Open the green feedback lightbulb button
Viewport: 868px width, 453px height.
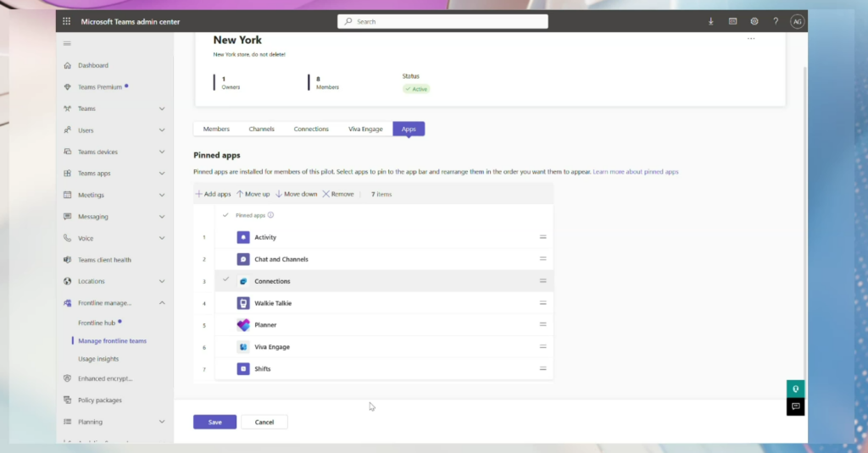[x=795, y=389]
